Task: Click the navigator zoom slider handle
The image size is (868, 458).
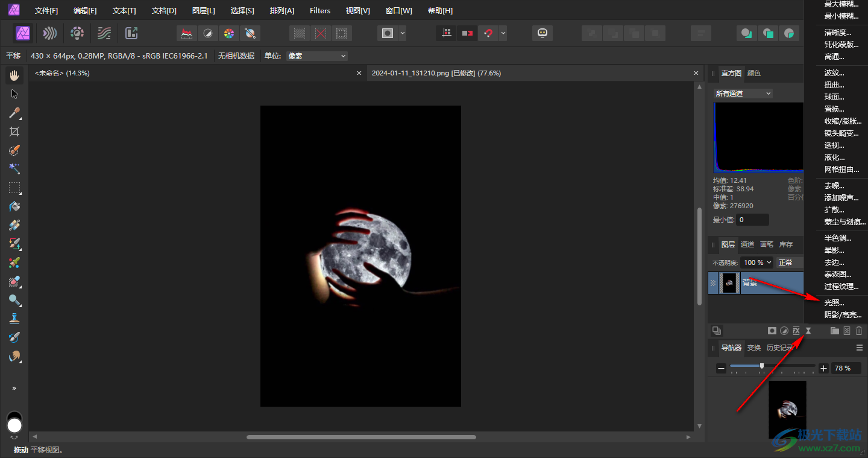Action: point(762,366)
